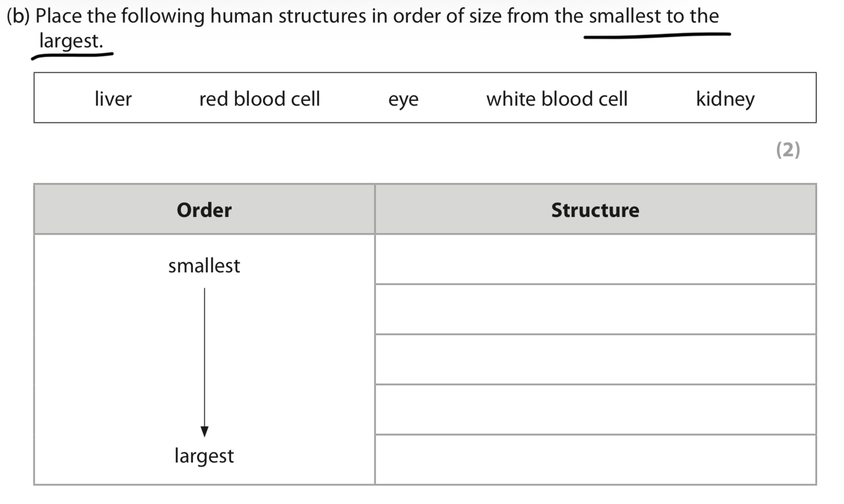Click the word "liver" in the word box
844x504 pixels.
[113, 99]
